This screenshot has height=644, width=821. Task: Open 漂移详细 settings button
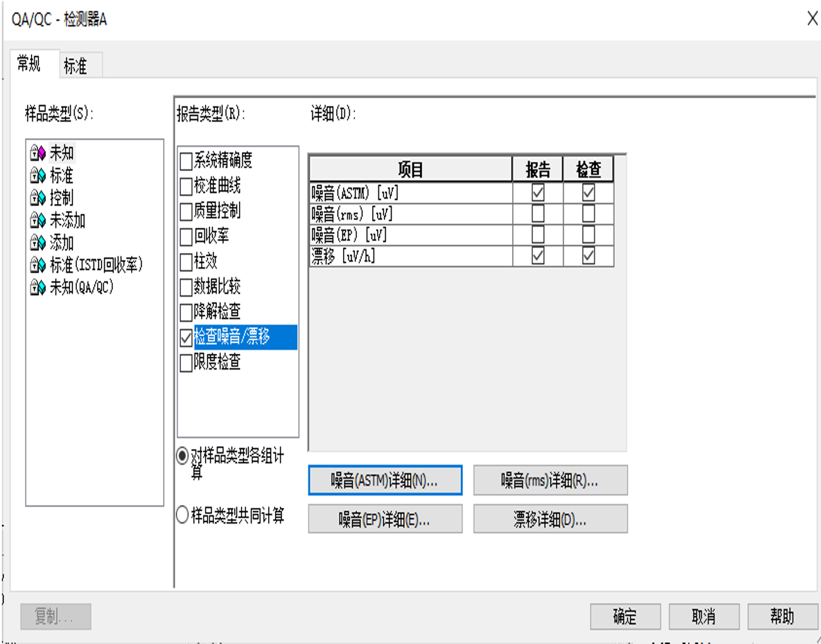[x=550, y=520]
